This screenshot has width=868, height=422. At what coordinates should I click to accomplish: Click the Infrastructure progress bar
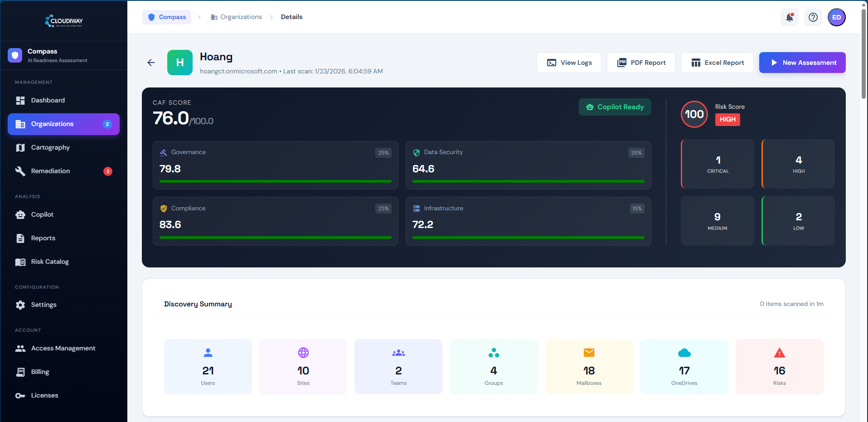coord(529,238)
